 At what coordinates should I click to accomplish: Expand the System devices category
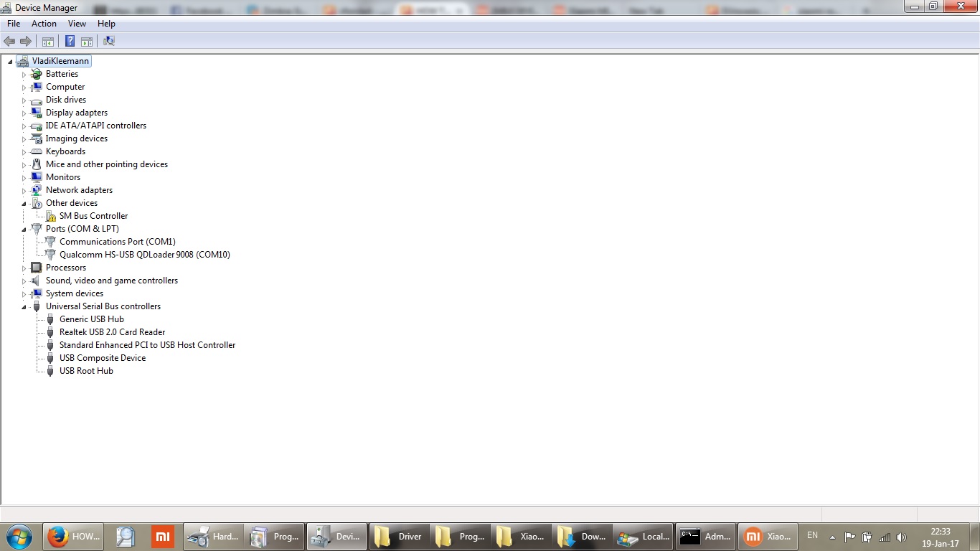click(x=24, y=294)
